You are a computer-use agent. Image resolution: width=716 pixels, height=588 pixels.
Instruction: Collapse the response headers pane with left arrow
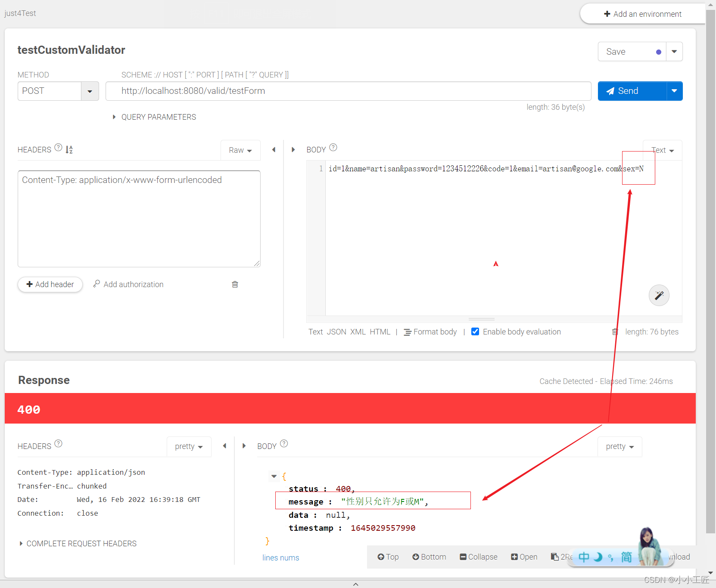(224, 446)
